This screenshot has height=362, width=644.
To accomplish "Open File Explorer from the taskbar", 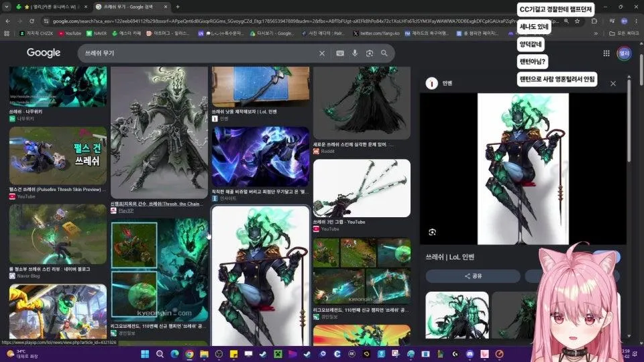I will pyautogui.click(x=204, y=354).
